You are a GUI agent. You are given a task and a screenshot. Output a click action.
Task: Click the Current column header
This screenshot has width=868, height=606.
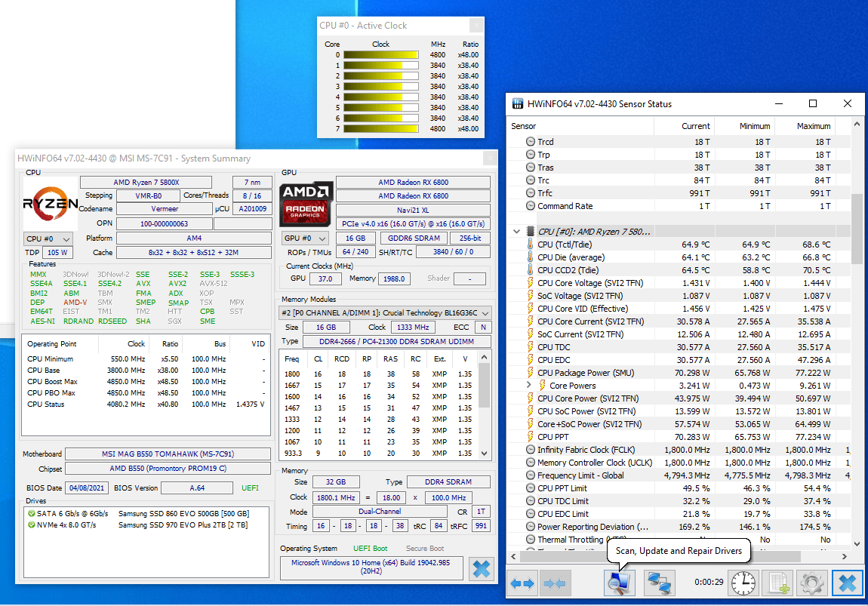click(685, 126)
